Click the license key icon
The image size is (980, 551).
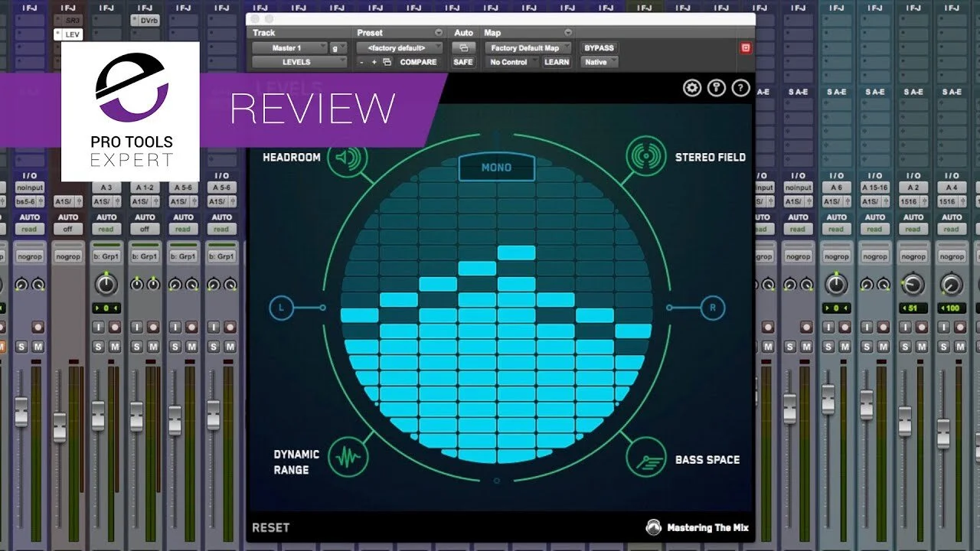(x=717, y=88)
